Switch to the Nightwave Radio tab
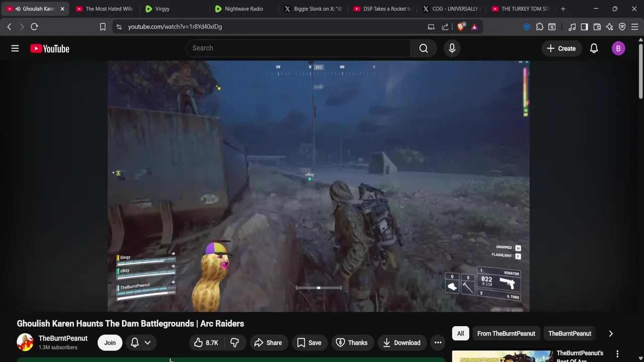This screenshot has height=362, width=644. [244, 9]
